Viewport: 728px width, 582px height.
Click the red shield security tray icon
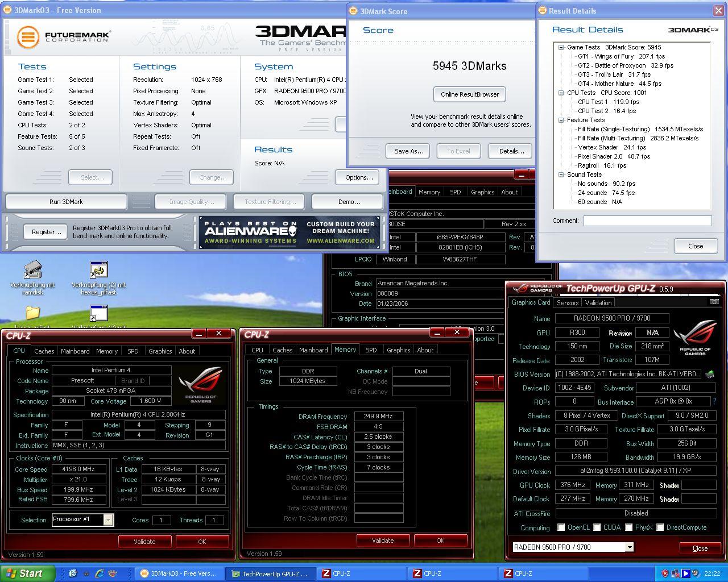pyautogui.click(x=665, y=573)
